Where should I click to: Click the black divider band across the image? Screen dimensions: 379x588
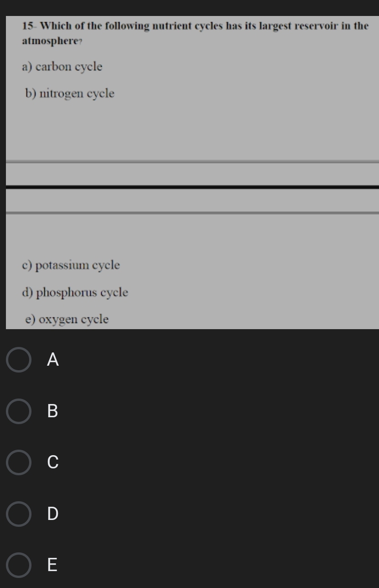192,187
